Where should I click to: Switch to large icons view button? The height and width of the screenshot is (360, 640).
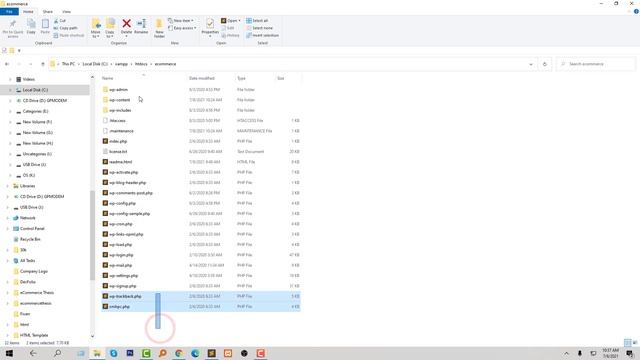pos(635,342)
